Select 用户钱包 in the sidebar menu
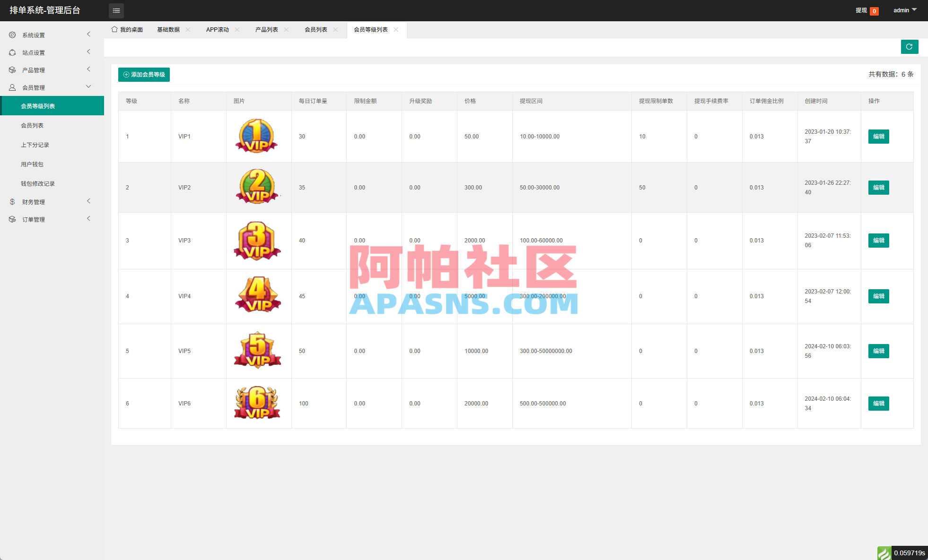Image resolution: width=928 pixels, height=560 pixels. (33, 164)
